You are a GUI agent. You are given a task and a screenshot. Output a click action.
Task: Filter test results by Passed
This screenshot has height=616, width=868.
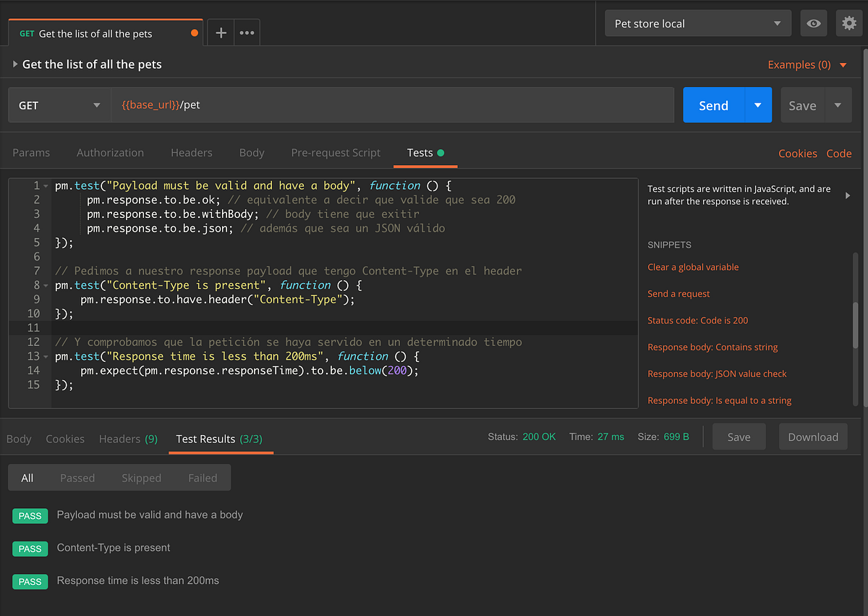click(77, 478)
